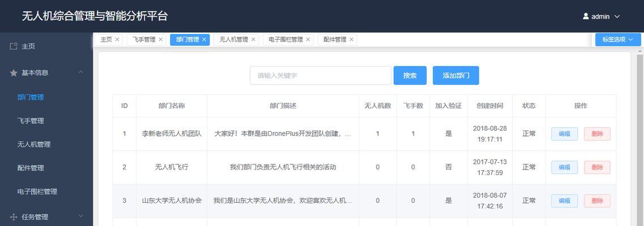Click the 操作 column header

tap(581, 106)
